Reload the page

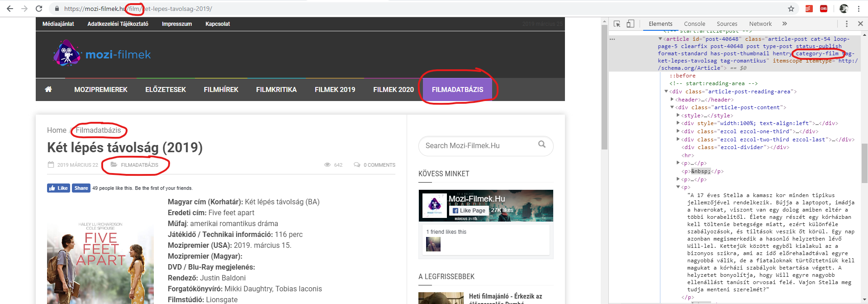click(x=39, y=9)
